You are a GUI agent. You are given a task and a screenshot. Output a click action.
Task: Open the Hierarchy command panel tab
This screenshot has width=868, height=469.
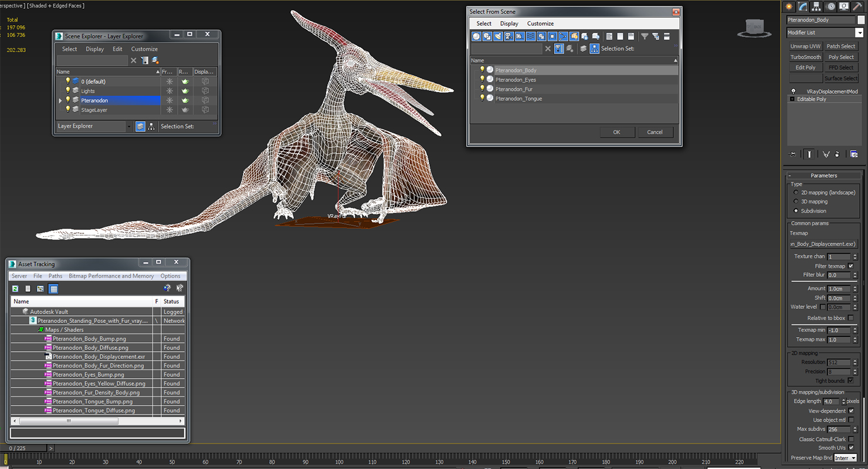point(817,6)
